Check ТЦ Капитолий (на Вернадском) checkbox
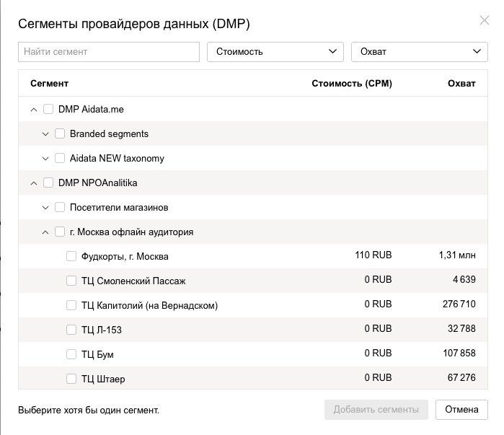This screenshot has height=435, width=504. [71, 305]
